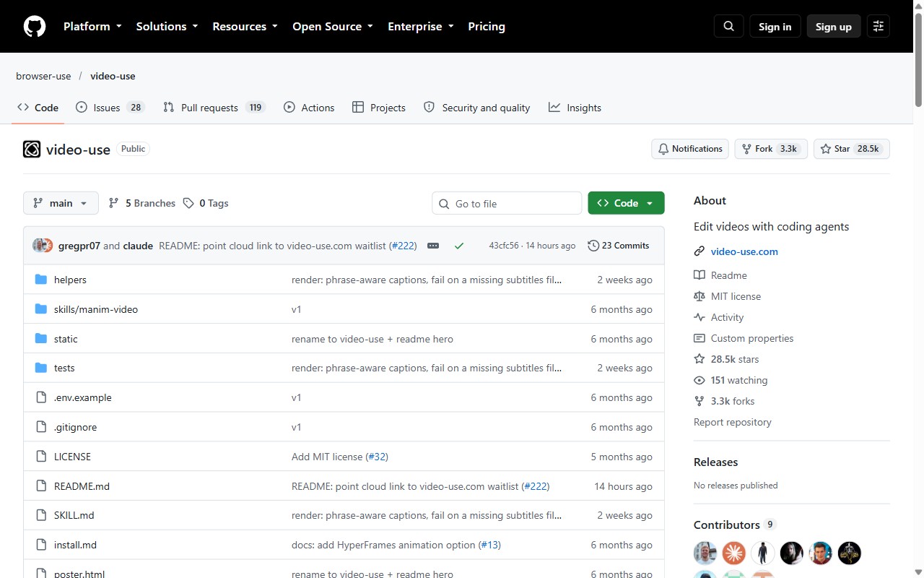Viewport: 924px width, 578px height.
Task: Click the Notifications bell button
Action: (x=690, y=149)
